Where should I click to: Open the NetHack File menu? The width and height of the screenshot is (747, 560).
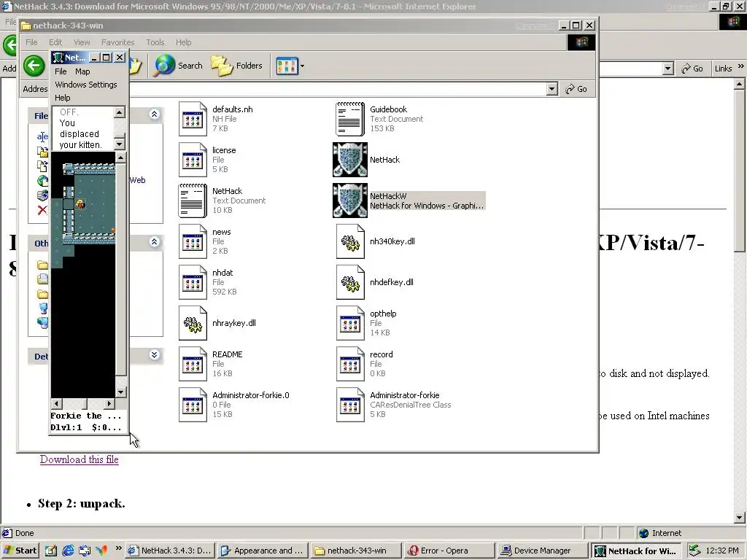[x=61, y=71]
